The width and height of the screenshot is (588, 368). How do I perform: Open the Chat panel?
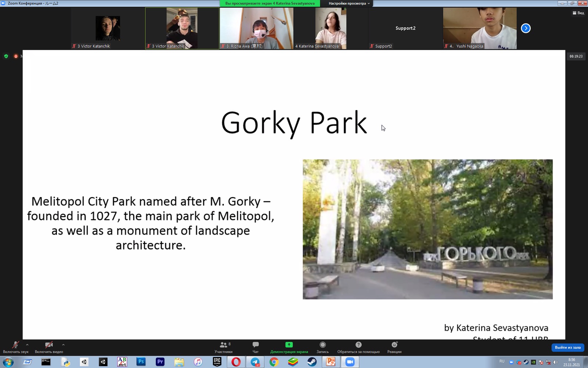coord(255,345)
